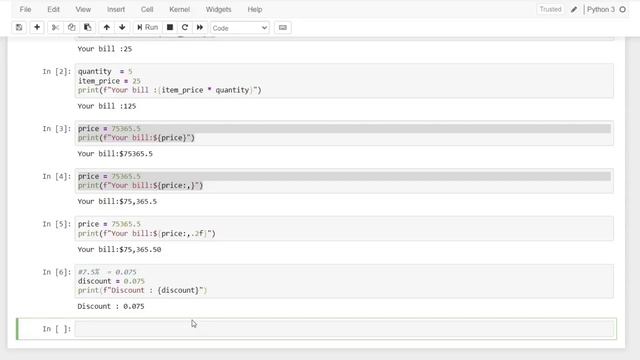This screenshot has height=360, width=640.
Task: Run the selected cell
Action: point(147,27)
